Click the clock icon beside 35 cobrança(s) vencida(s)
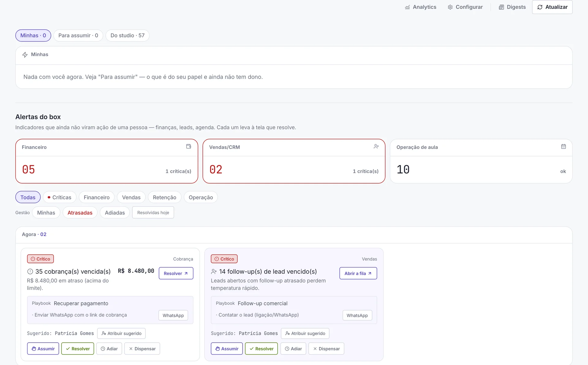 pos(30,272)
